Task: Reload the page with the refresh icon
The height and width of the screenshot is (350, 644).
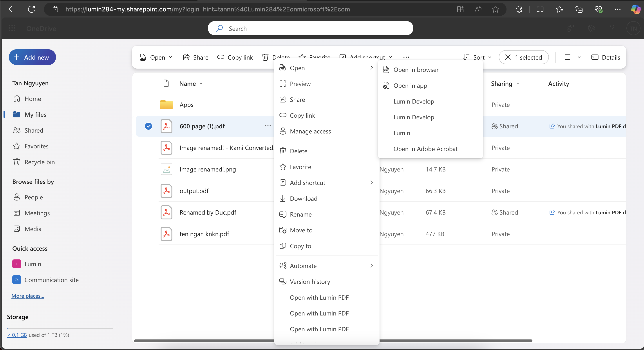Action: [x=31, y=9]
